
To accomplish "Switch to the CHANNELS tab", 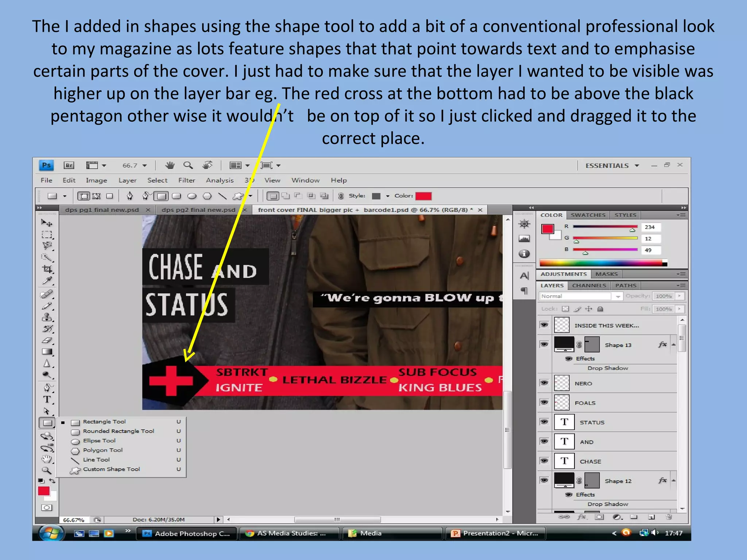I will click(x=589, y=285).
